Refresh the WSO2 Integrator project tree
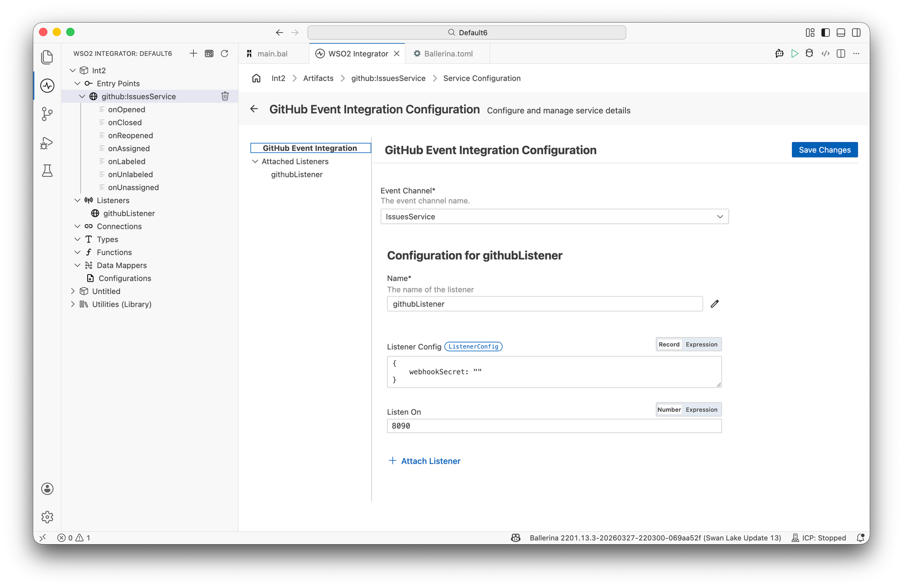Screen dimensions: 903x588 coord(224,53)
